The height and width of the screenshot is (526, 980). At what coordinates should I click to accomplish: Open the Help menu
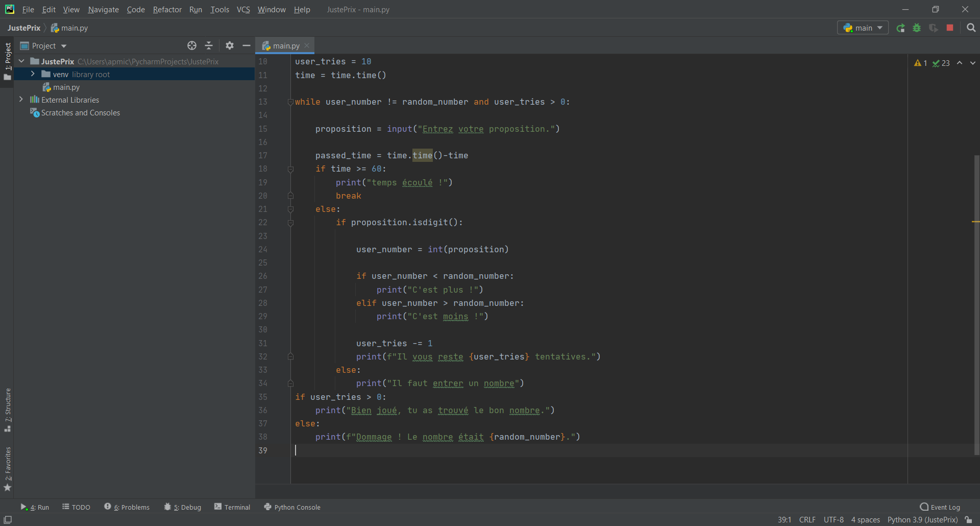(x=302, y=10)
